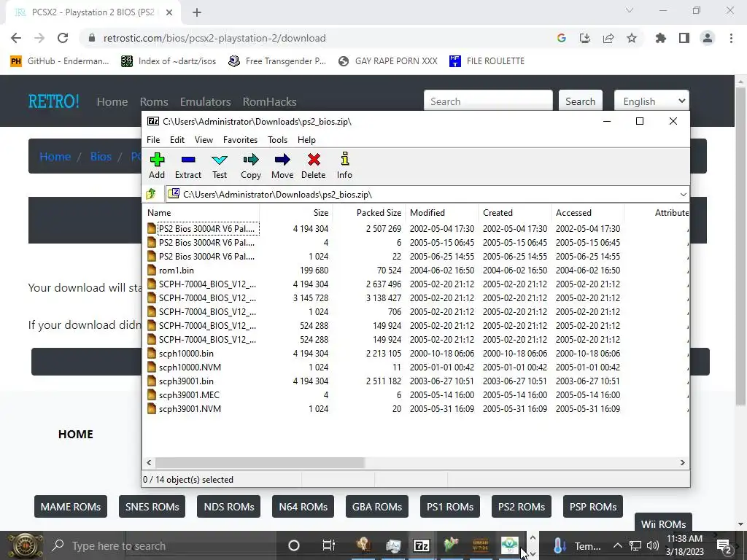Viewport: 747px width, 560px height.
Task: Click the Test archive icon
Action: click(220, 160)
